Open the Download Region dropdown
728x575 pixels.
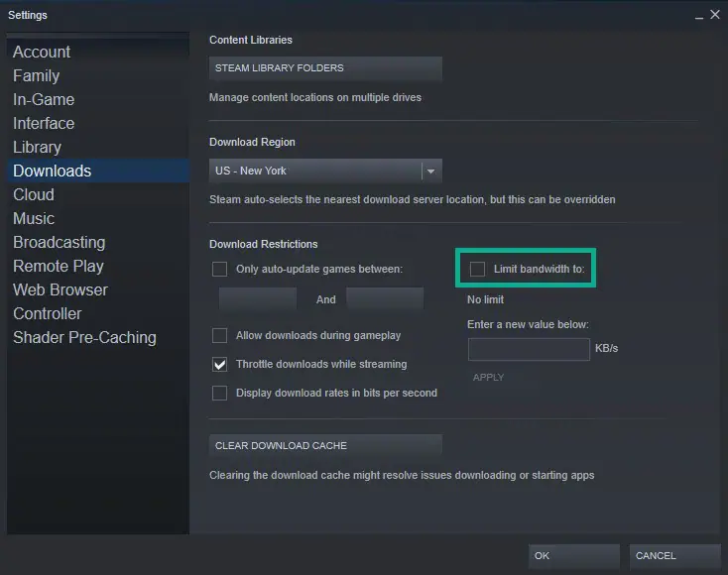coord(325,171)
